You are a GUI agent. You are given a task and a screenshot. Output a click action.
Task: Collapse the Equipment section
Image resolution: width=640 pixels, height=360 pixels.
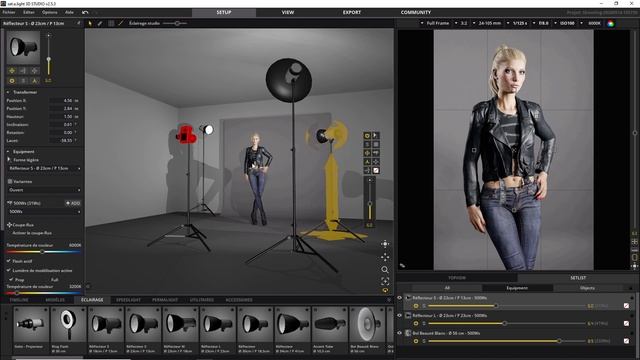click(8, 151)
